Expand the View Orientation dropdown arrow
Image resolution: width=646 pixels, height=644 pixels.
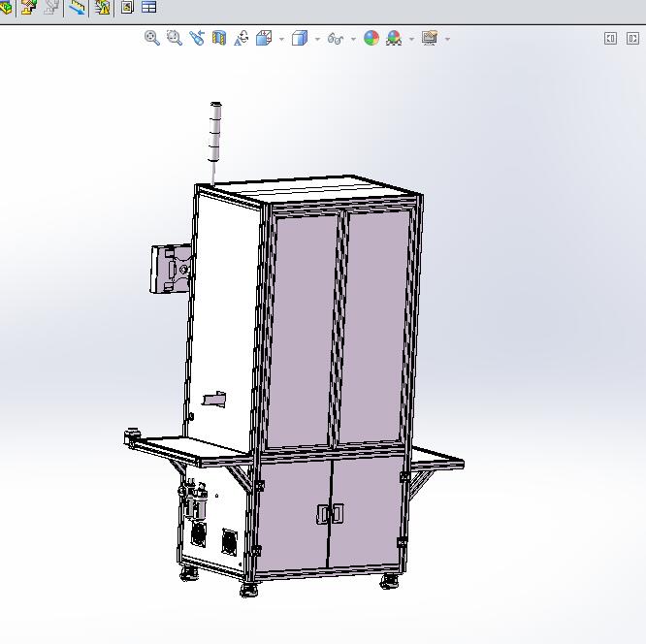click(282, 39)
